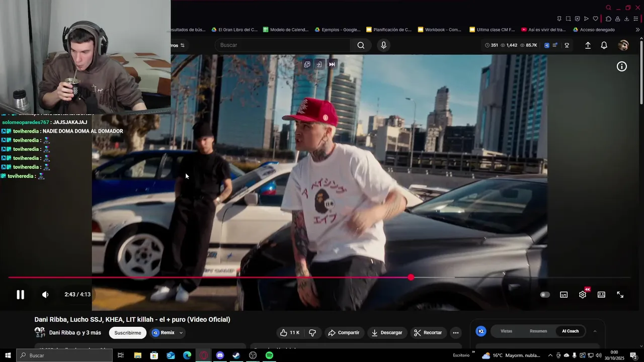Show hidden tray icons with the chevron
644x362 pixels.
(x=550, y=355)
